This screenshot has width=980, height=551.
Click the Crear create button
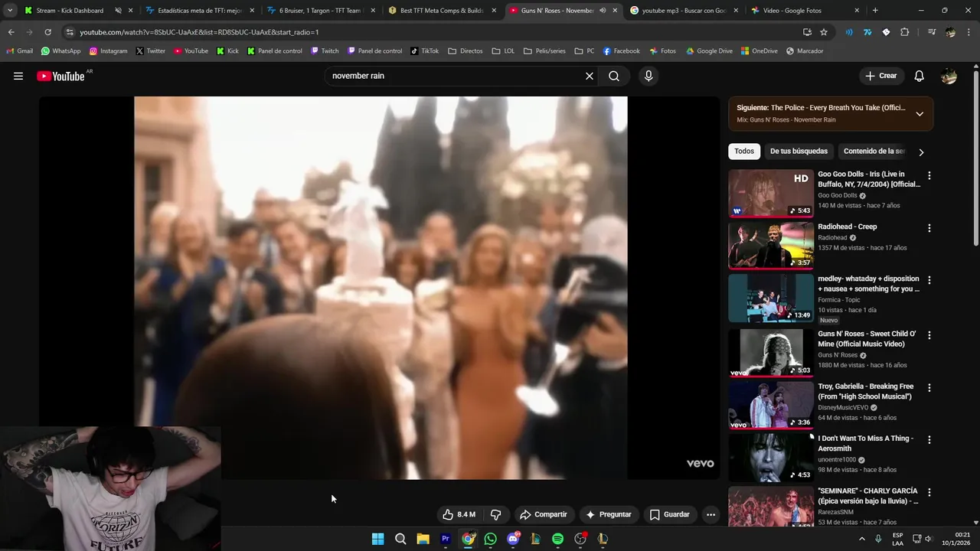pos(880,76)
